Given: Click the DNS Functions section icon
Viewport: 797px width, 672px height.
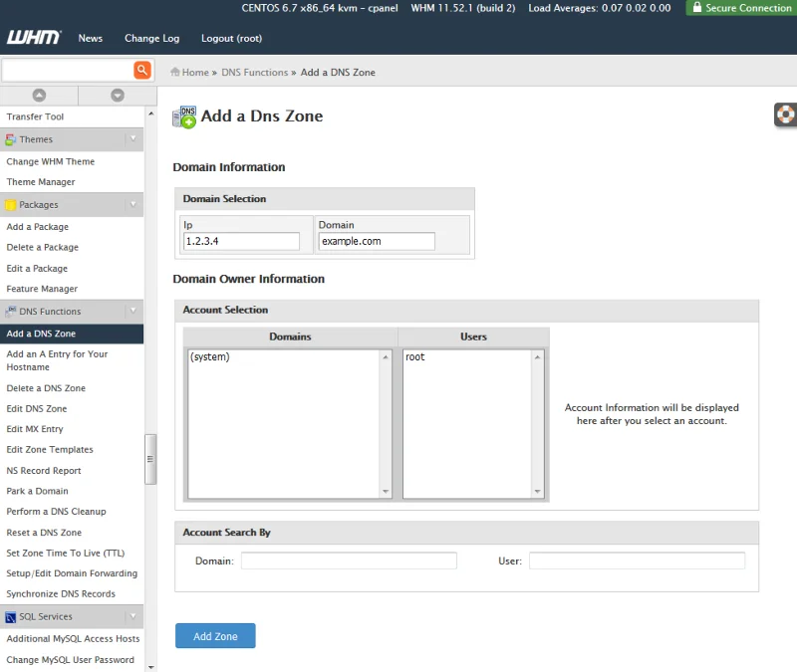Looking at the screenshot, I should pyautogui.click(x=11, y=311).
